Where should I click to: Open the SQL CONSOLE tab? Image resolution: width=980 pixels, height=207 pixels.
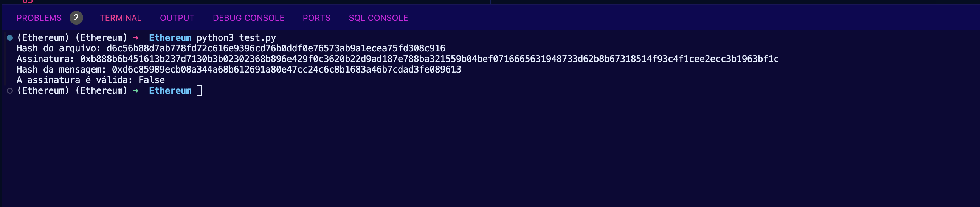coord(378,18)
